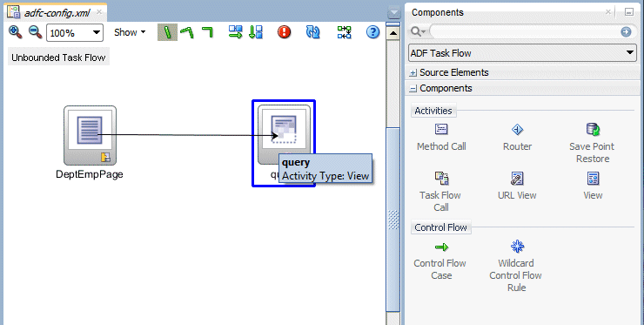644x325 pixels.
Task: Apply top-to-bottom diagram layout
Action: pos(256,32)
